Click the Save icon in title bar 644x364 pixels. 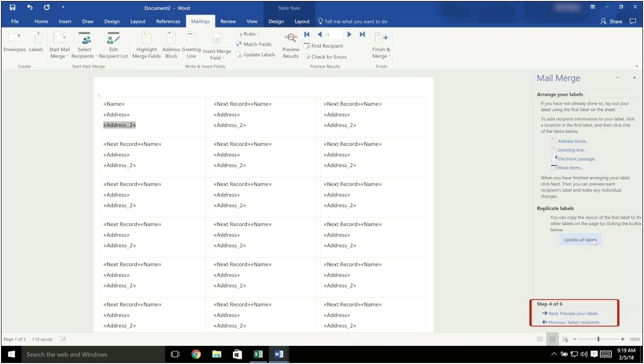(13, 8)
